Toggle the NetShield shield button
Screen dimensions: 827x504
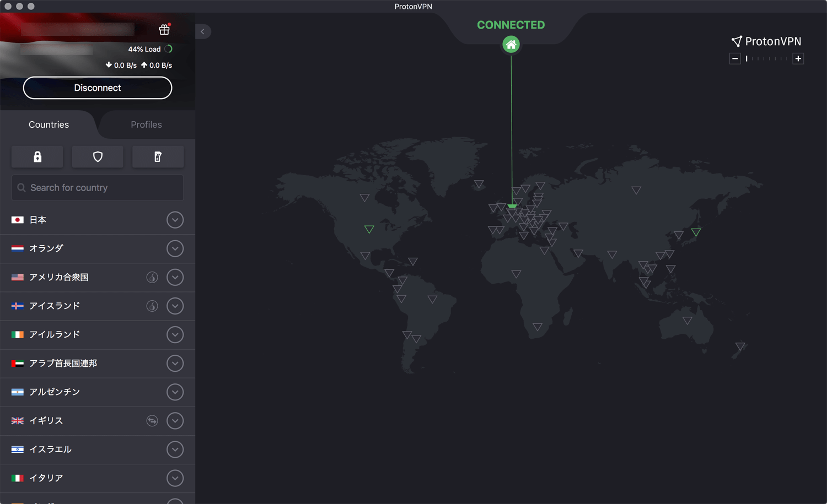[98, 157]
